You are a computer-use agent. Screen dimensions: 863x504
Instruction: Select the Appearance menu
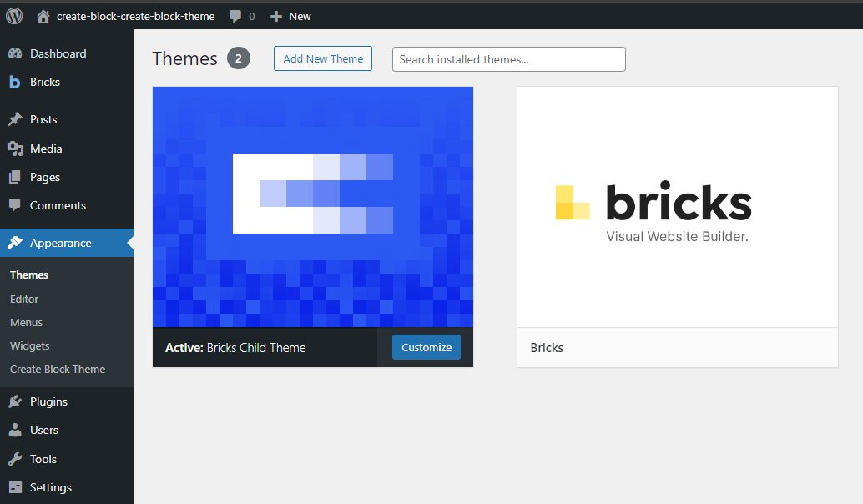click(67, 243)
